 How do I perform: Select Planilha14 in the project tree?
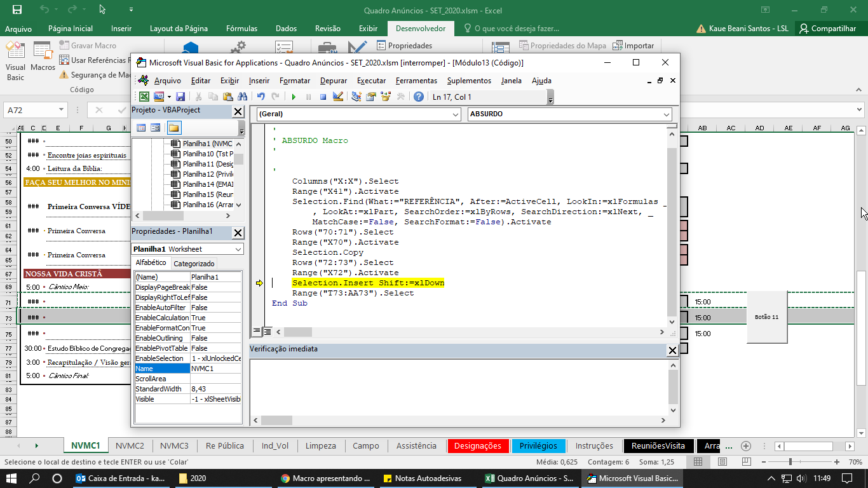[203, 184]
